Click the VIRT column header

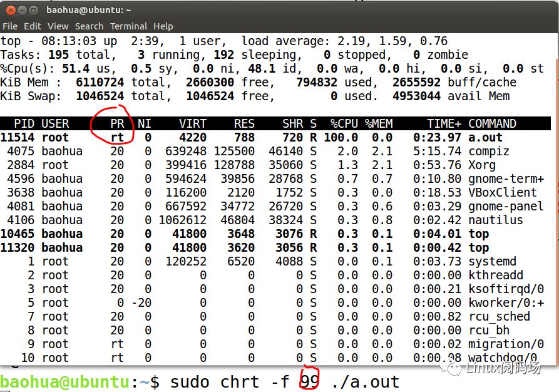tap(193, 123)
